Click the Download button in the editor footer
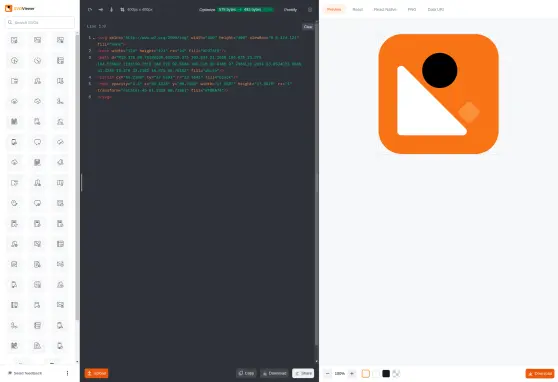 [x=274, y=373]
